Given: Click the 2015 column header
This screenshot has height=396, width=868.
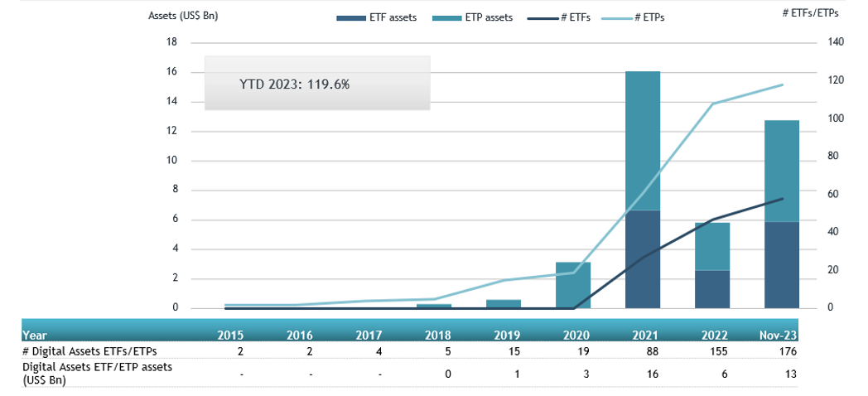Looking at the screenshot, I should [x=230, y=336].
